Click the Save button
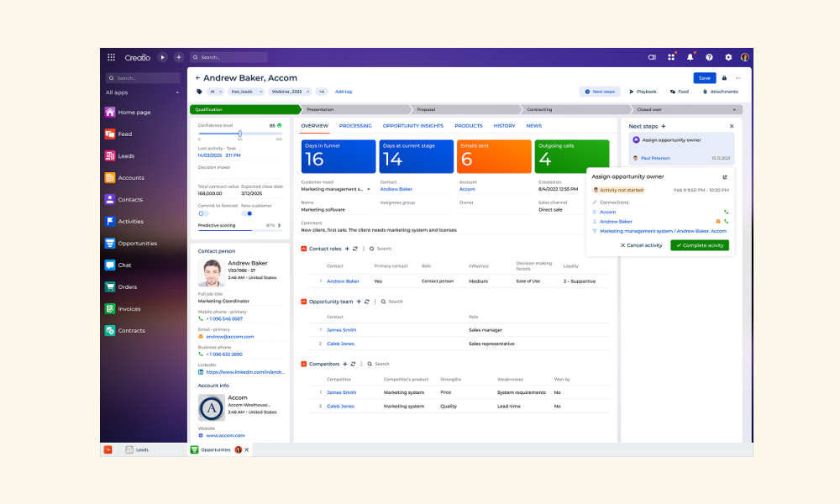The image size is (840, 504). pyautogui.click(x=705, y=78)
